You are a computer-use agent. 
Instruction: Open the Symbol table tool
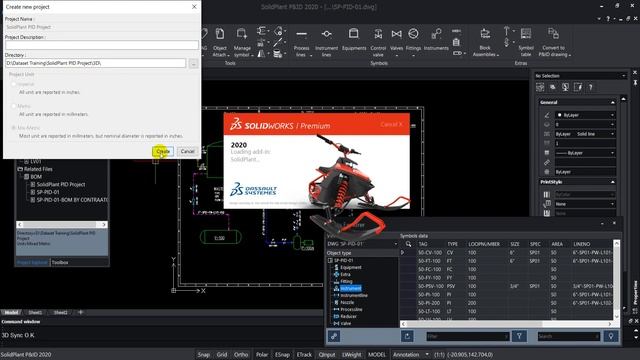coord(526,42)
